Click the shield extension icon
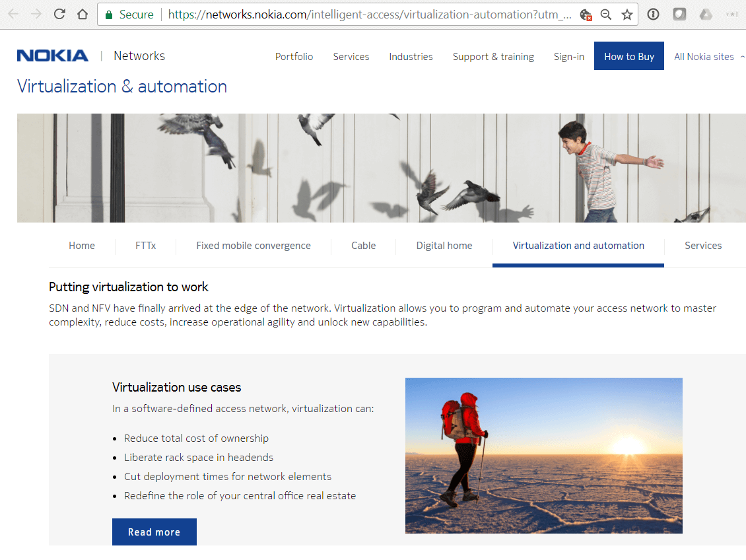 tap(679, 13)
